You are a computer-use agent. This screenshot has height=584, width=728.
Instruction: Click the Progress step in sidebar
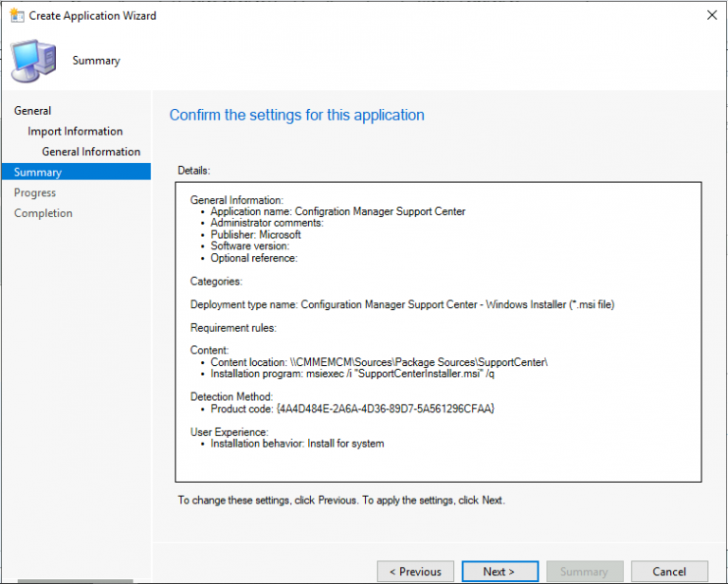point(35,192)
